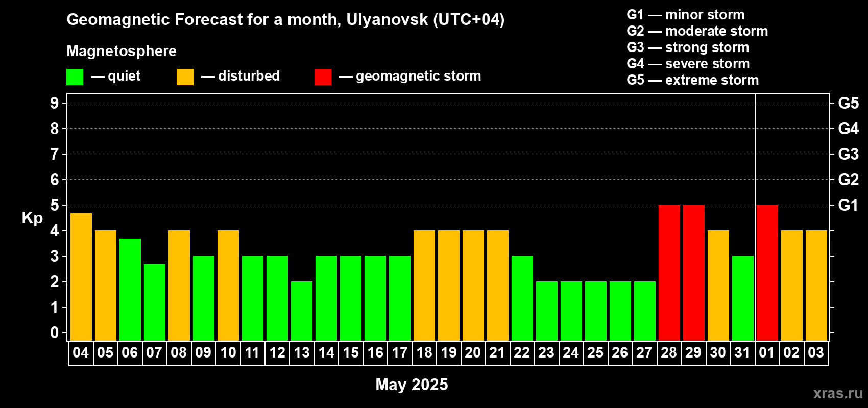Select the red storm bar for June 01
The width and height of the screenshot is (868, 408).
pyautogui.click(x=767, y=273)
